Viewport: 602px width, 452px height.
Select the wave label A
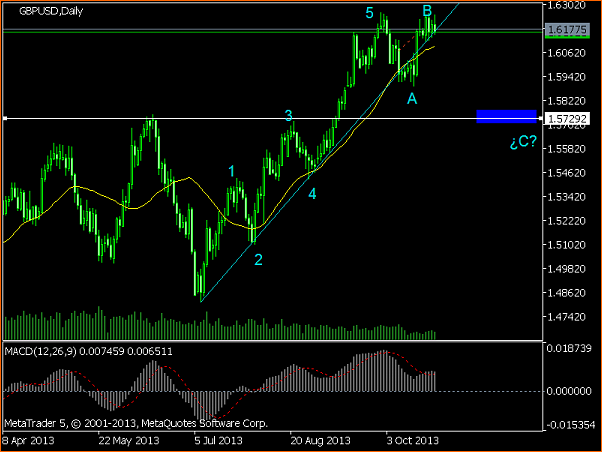(412, 99)
